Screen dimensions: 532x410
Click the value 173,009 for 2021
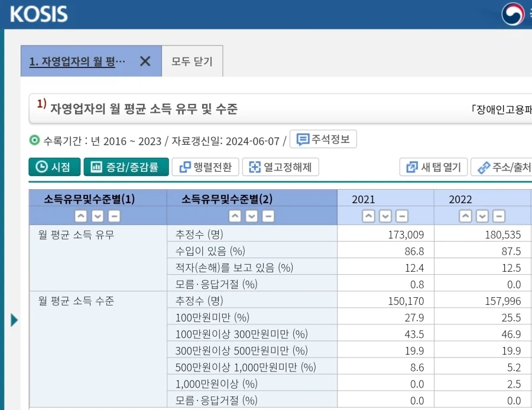(x=406, y=235)
